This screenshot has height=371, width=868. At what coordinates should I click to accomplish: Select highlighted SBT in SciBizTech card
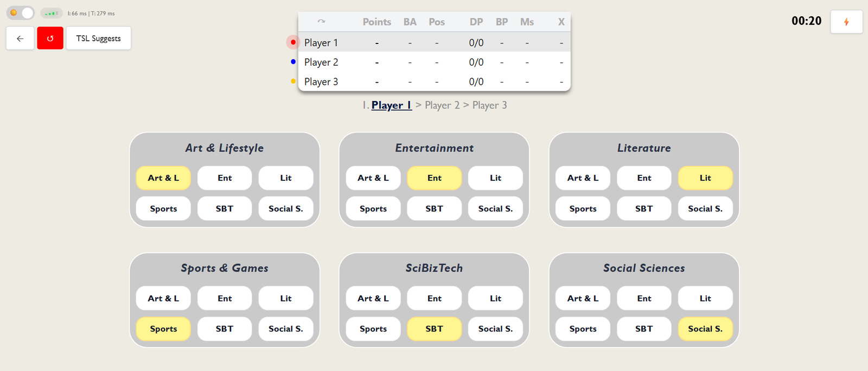pyautogui.click(x=435, y=329)
